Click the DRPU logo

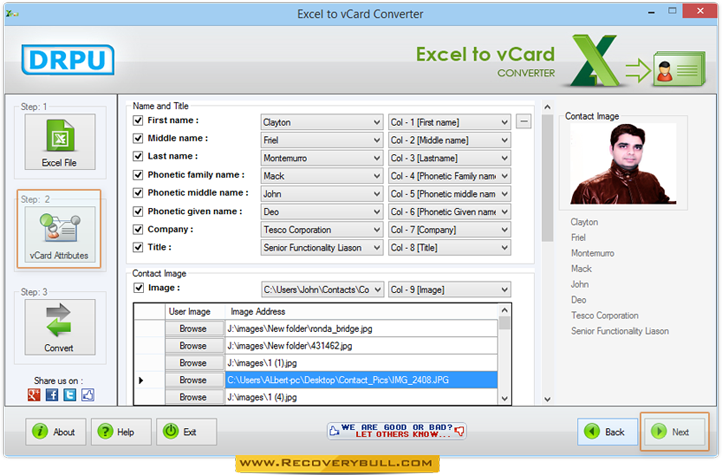click(68, 60)
